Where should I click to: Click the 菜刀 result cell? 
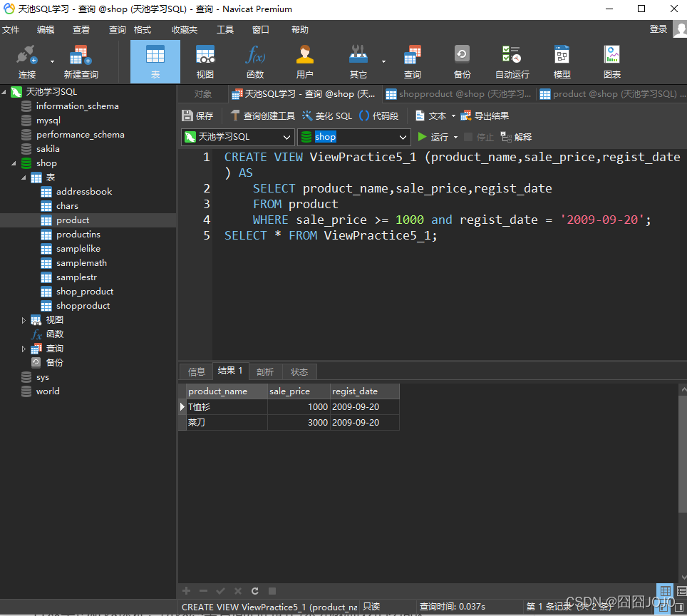[227, 423]
